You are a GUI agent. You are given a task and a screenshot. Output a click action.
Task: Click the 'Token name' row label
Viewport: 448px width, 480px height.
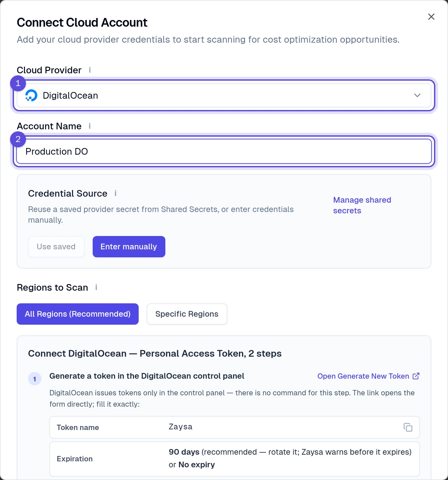click(x=78, y=428)
